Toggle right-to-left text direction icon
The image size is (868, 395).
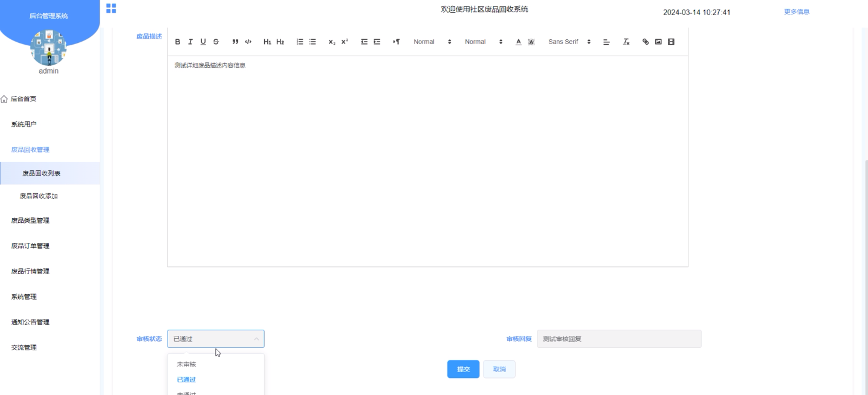click(397, 42)
